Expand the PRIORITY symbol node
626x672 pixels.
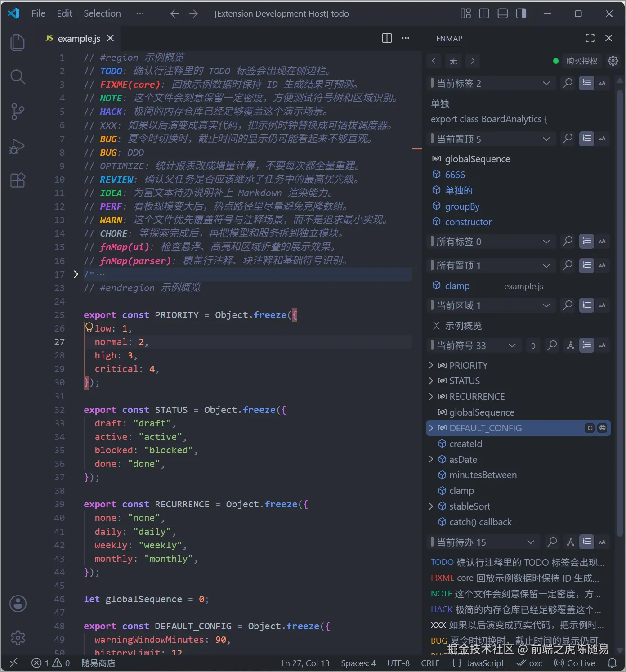click(x=431, y=365)
